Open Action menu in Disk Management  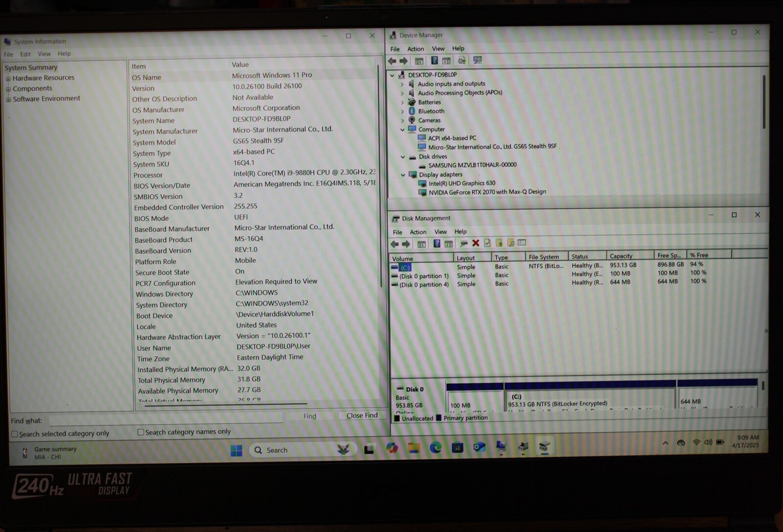pos(418,232)
